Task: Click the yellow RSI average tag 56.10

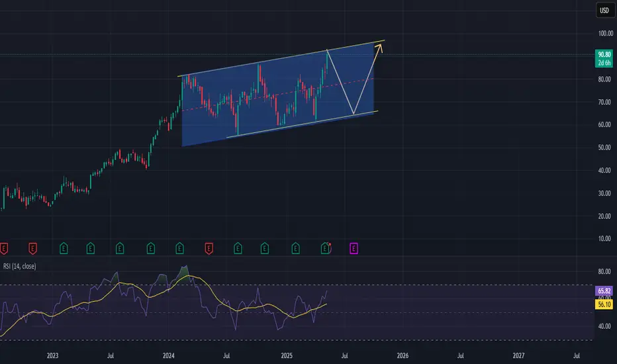Action: 604,304
